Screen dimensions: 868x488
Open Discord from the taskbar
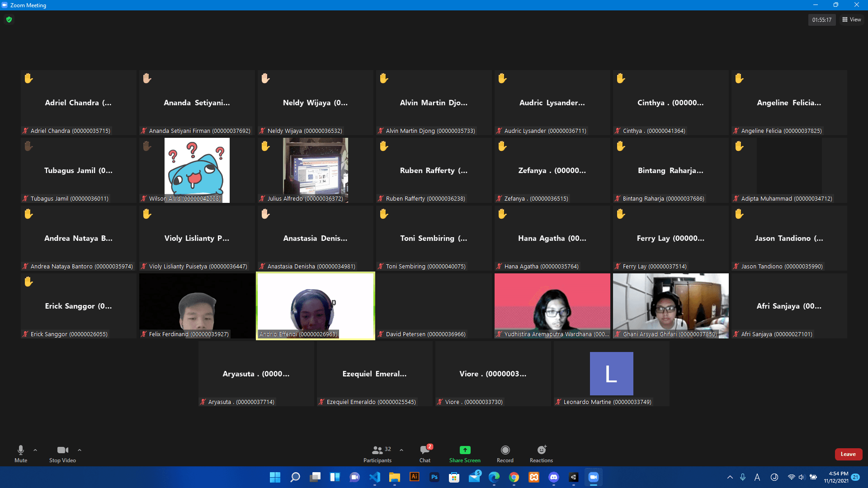pyautogui.click(x=553, y=477)
